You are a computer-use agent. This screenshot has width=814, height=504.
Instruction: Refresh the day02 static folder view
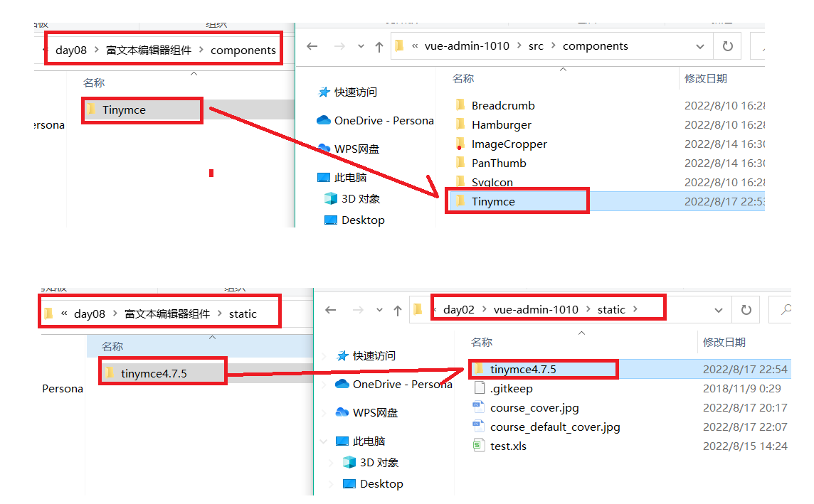tap(746, 309)
